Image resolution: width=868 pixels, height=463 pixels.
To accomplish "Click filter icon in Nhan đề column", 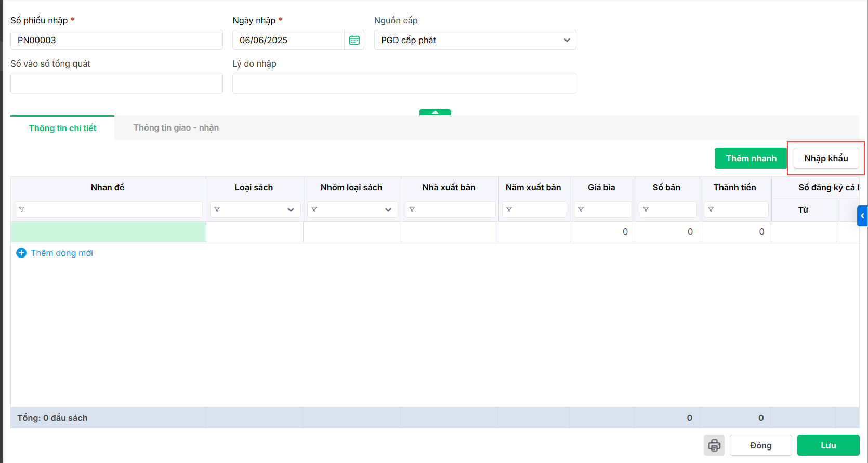I will [22, 210].
